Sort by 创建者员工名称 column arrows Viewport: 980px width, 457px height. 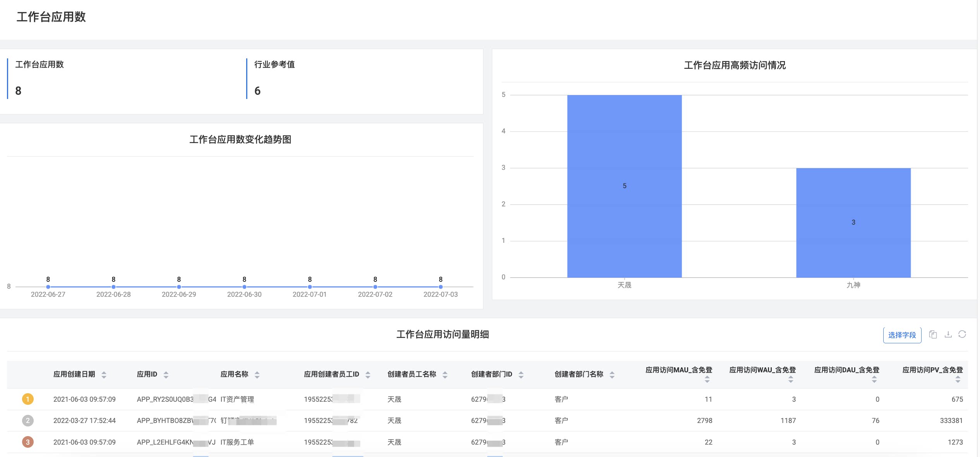click(x=445, y=375)
